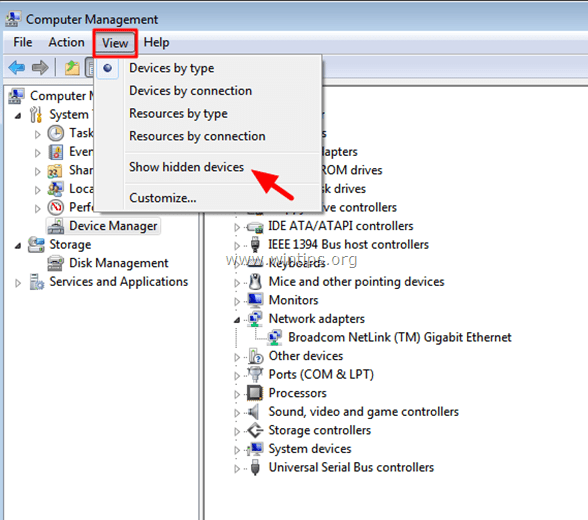The height and width of the screenshot is (520, 588).
Task: Select Disk Management in the left tree
Action: pos(118,263)
